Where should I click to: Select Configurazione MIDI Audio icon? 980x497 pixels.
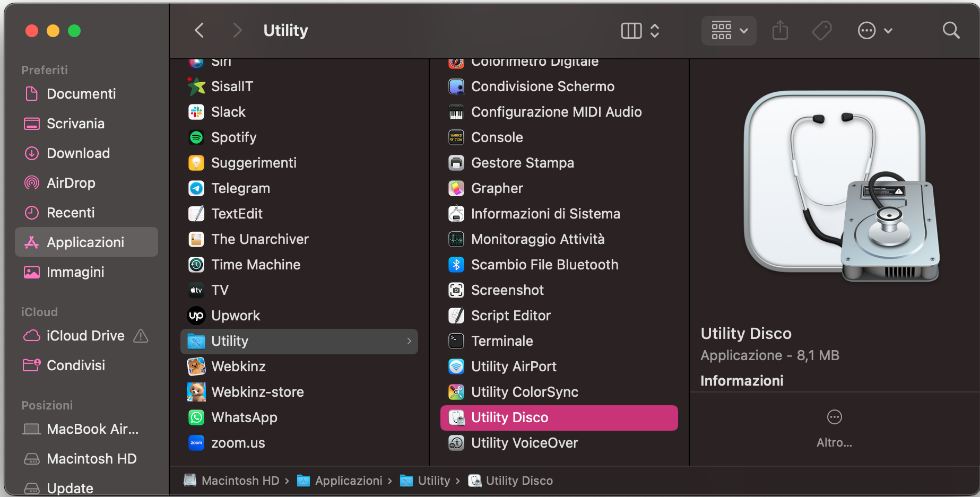coord(456,112)
